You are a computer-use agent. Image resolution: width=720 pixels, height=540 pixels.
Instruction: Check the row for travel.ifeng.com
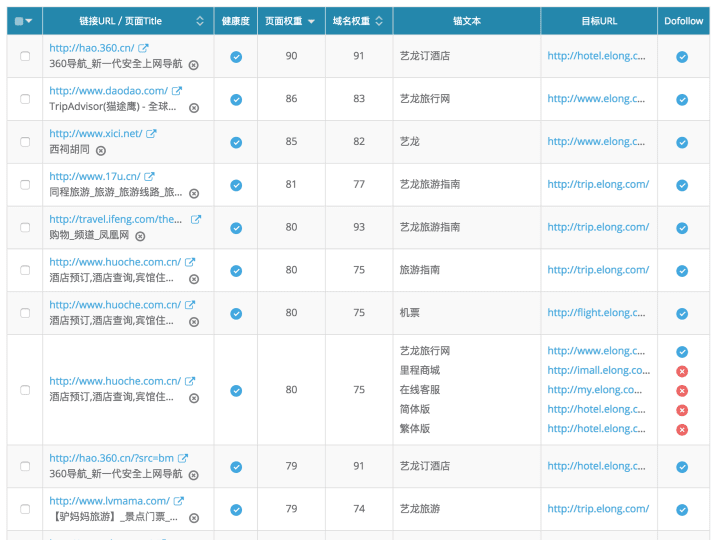point(25,227)
